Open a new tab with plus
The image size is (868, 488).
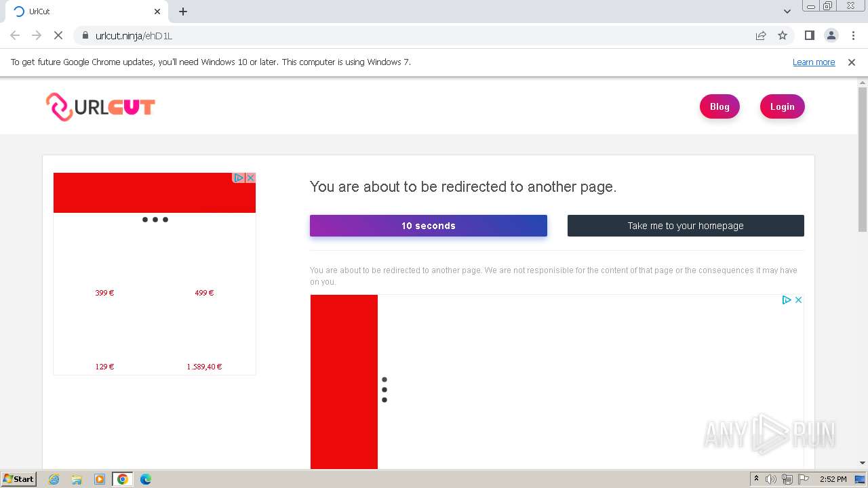[183, 12]
